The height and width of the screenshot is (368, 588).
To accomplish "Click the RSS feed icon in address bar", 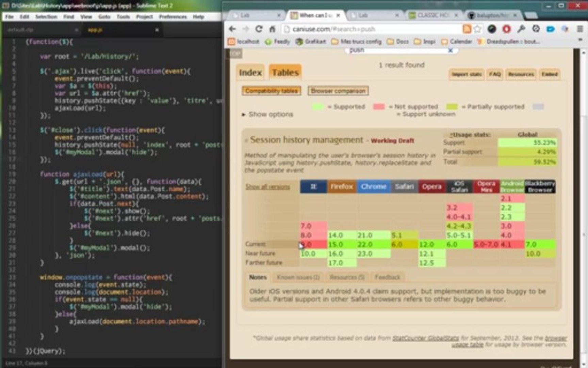I will click(x=467, y=29).
